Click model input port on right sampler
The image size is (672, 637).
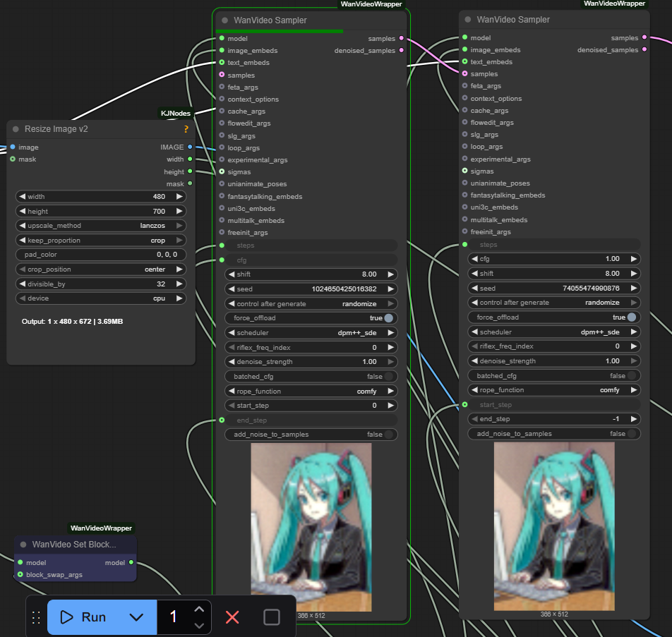click(x=464, y=37)
